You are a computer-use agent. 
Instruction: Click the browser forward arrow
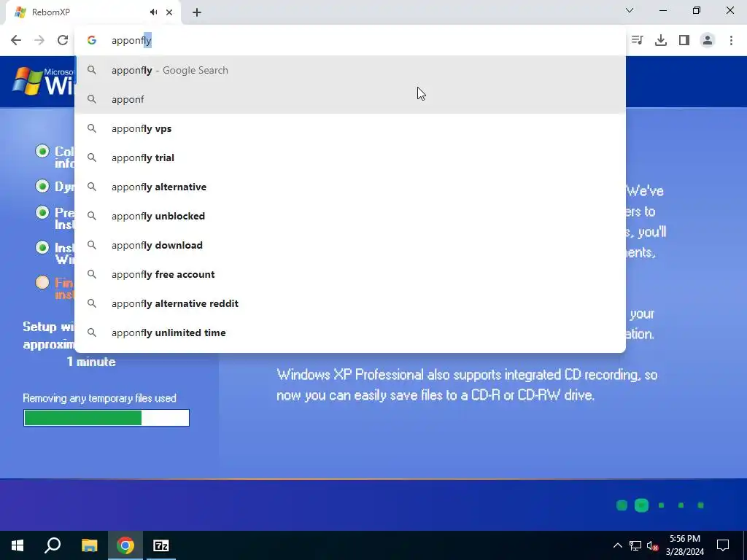[39, 40]
